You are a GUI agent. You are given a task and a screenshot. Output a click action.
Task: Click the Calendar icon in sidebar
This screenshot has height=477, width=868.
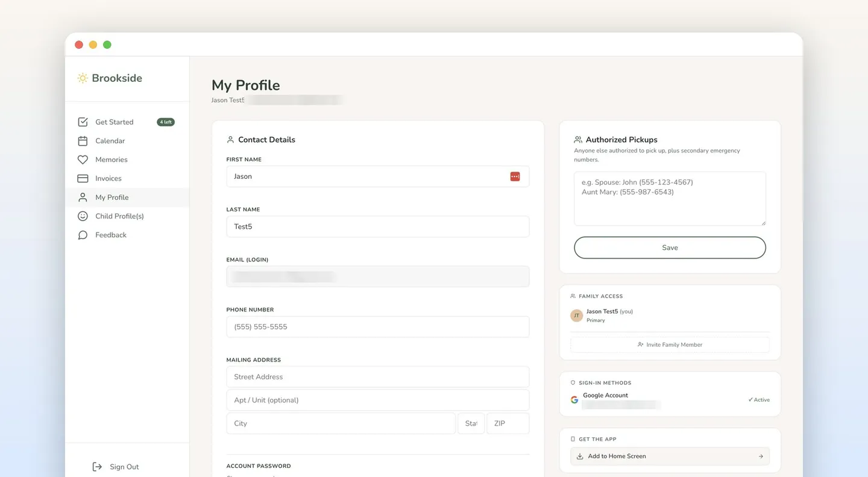tap(83, 141)
